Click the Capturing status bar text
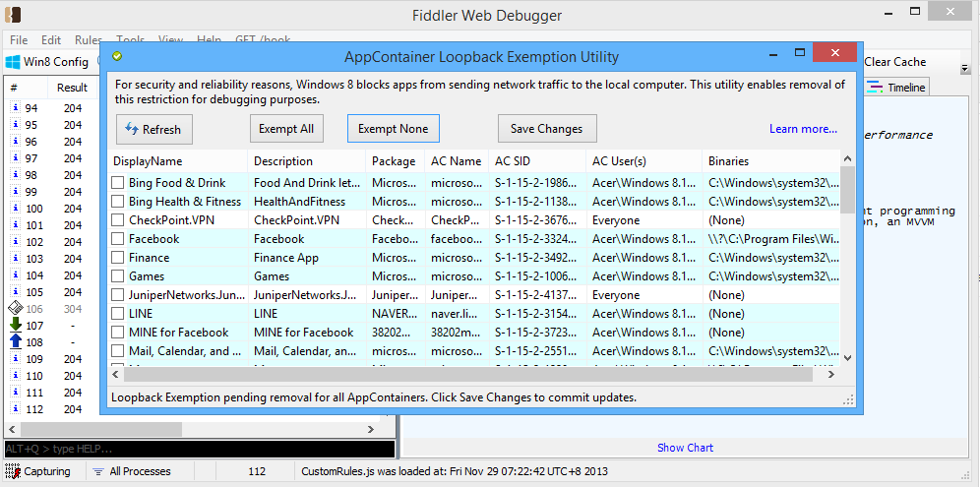The image size is (980, 487). pos(47,471)
